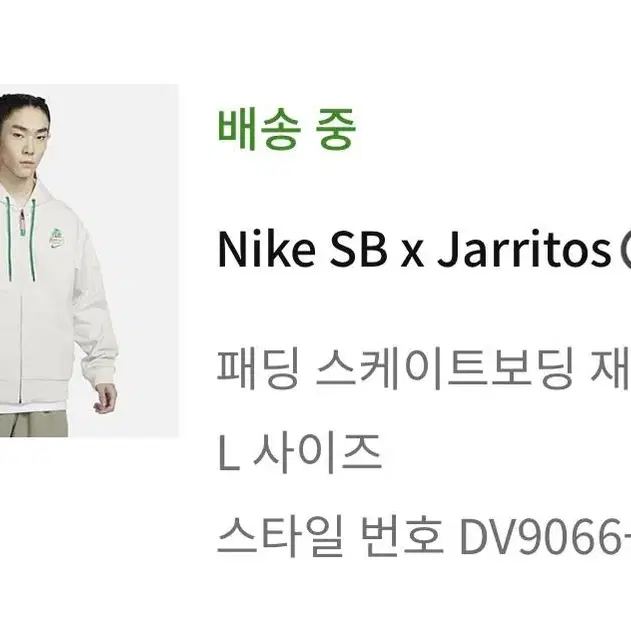Click the green drawstring on the hoodie
Screen dimensions: 631x631
(33, 239)
